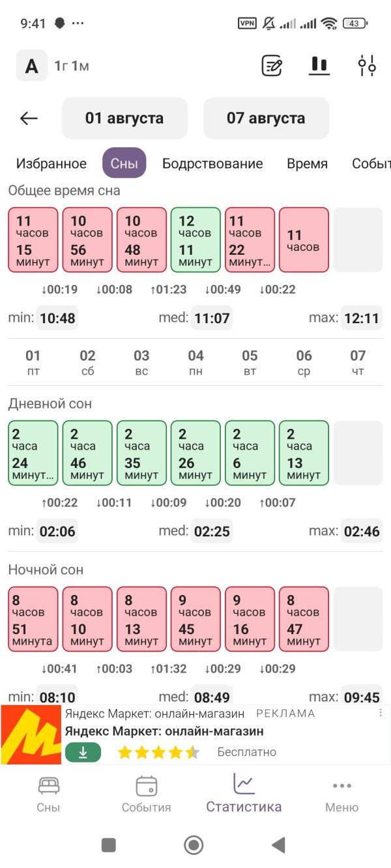Open the end date picker '07 августа'
The image size is (391, 868).
266,119
